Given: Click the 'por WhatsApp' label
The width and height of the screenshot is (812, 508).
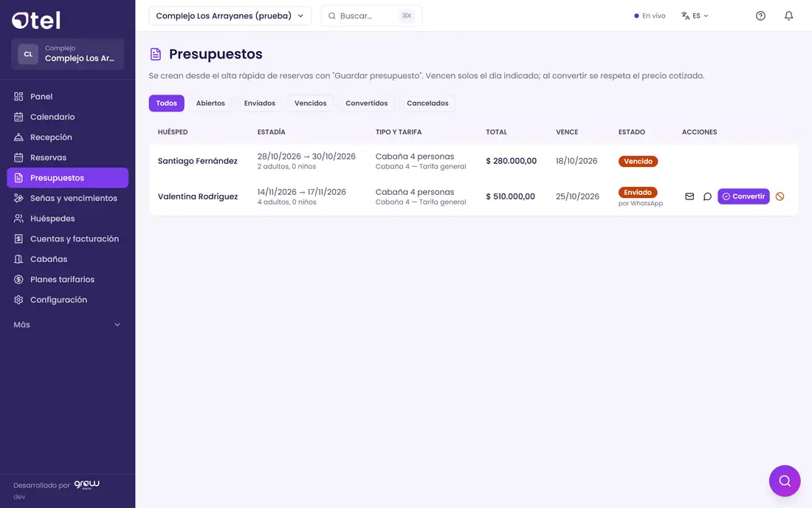Looking at the screenshot, I should pyautogui.click(x=641, y=204).
